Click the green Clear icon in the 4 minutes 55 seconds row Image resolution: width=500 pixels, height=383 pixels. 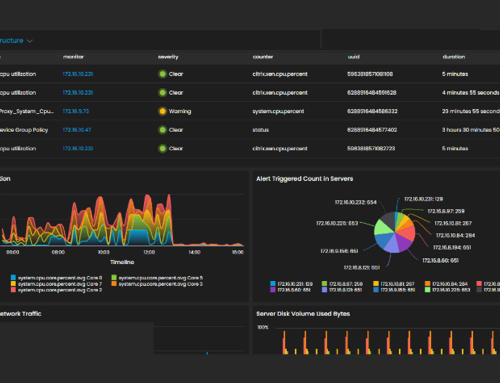(162, 93)
